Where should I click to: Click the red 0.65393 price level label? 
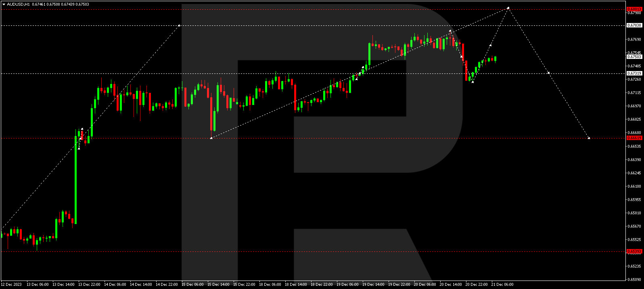[634, 251]
